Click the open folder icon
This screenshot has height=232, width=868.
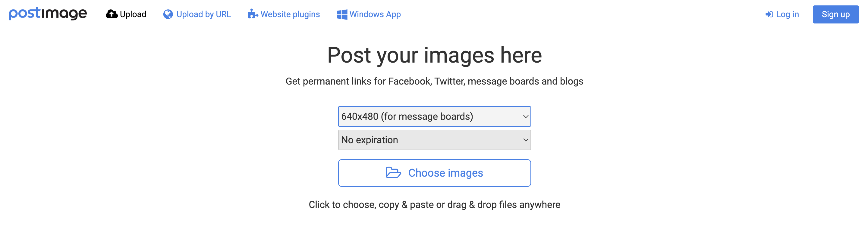(393, 172)
